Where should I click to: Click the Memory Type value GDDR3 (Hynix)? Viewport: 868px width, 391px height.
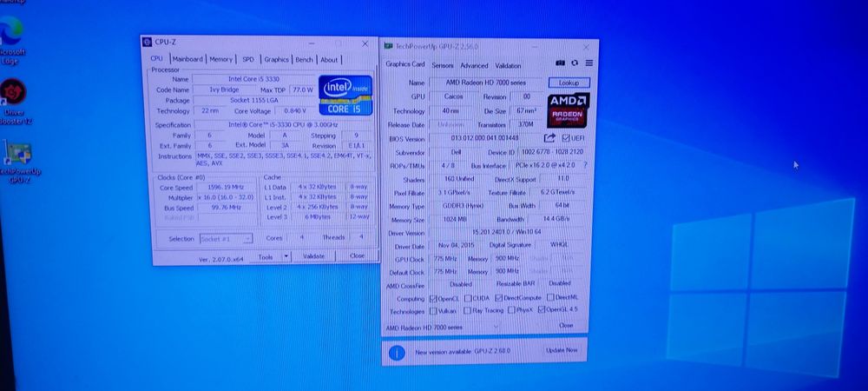tap(463, 206)
